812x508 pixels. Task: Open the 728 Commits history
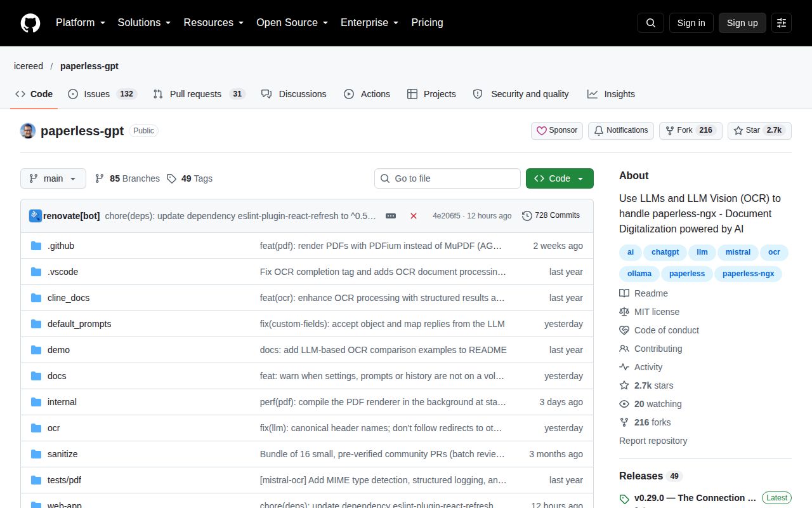click(x=551, y=216)
